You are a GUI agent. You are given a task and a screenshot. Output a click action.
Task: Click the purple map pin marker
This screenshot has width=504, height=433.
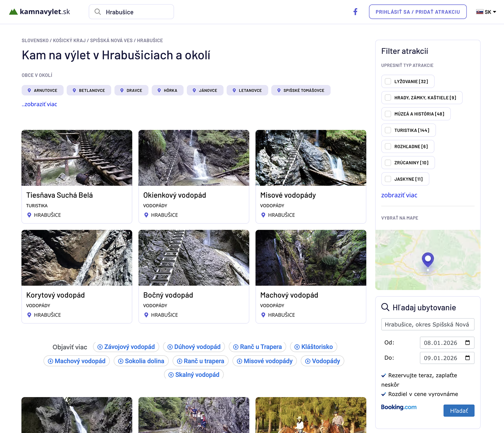pos(428,260)
